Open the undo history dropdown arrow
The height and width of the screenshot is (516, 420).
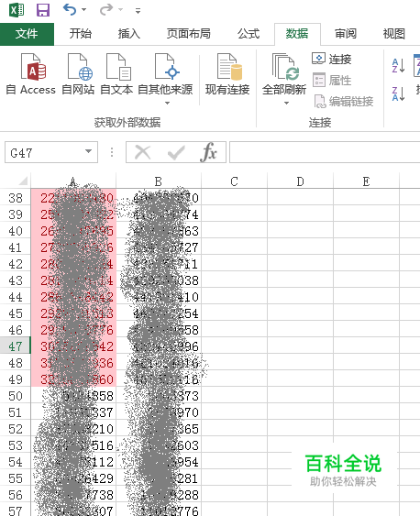(84, 10)
